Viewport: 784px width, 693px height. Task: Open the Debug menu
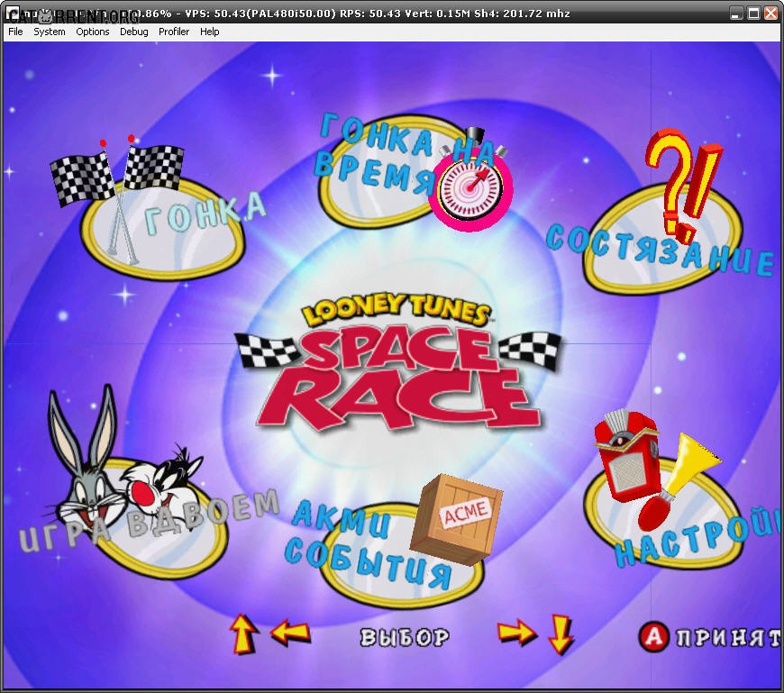point(134,32)
